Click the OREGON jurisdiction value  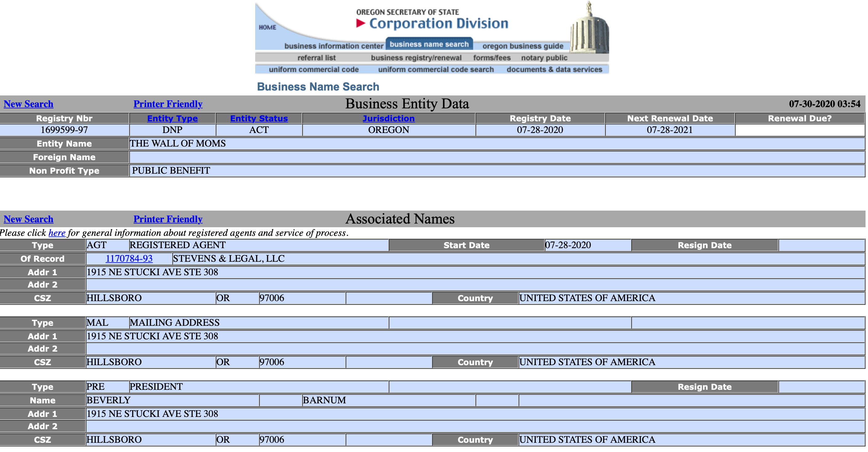click(388, 130)
